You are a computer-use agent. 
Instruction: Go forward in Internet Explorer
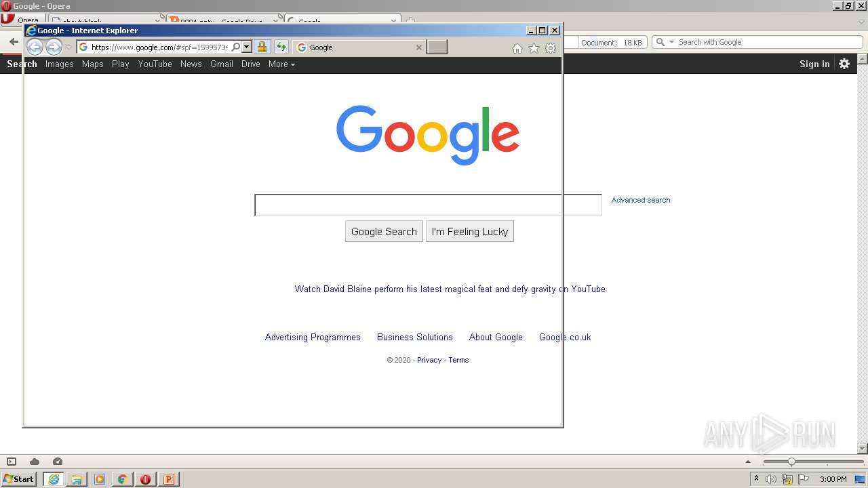click(x=54, y=47)
